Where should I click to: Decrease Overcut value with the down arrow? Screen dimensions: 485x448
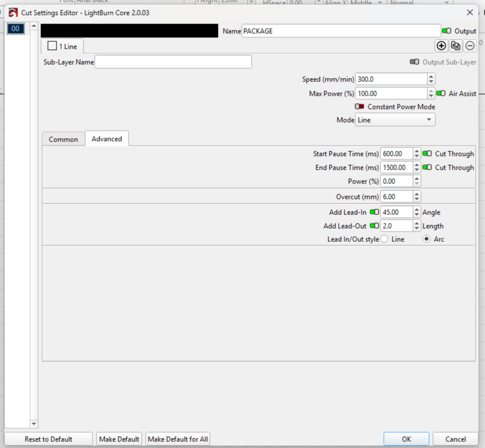coord(417,199)
